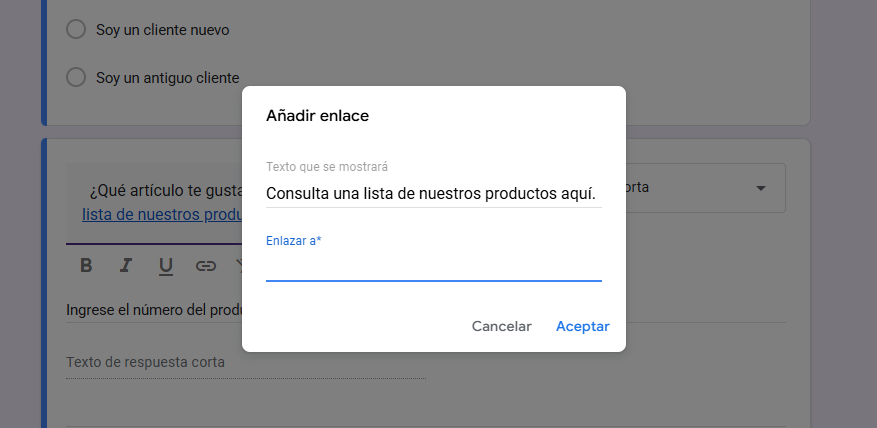
Task: Toggle bold formatting in the question toolbar
Action: 86,266
